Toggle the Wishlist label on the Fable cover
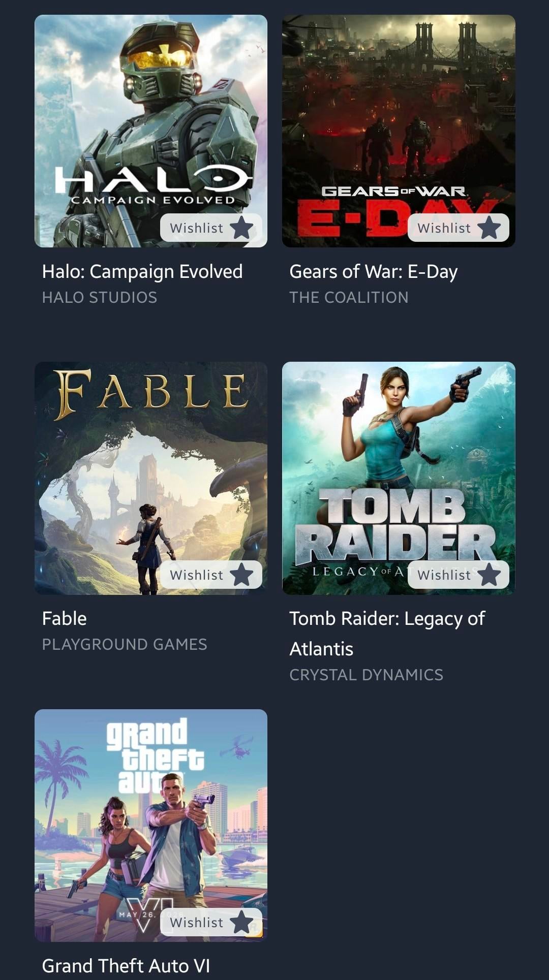 196,575
